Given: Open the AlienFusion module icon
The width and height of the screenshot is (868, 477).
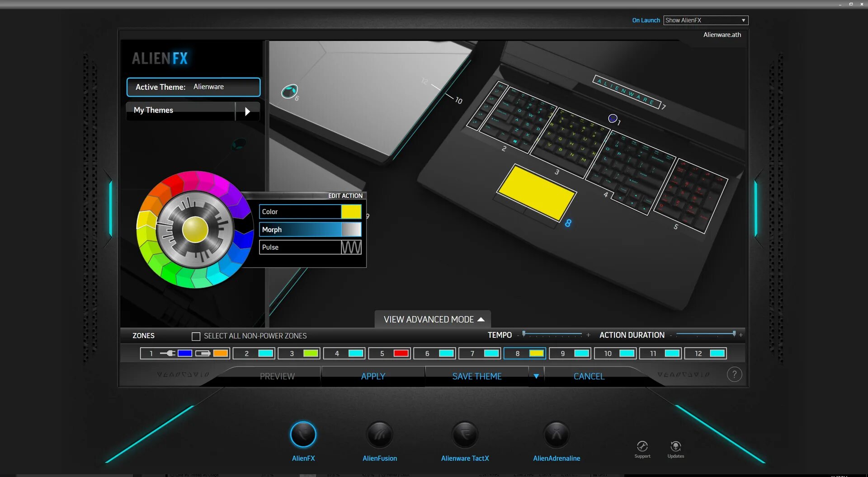Looking at the screenshot, I should 379,435.
